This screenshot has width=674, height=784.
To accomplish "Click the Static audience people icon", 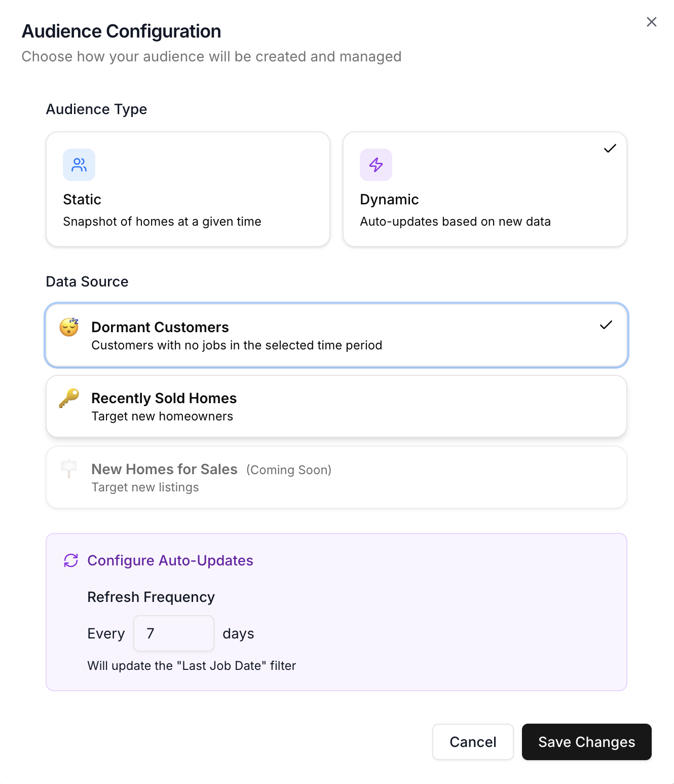I will [x=79, y=164].
